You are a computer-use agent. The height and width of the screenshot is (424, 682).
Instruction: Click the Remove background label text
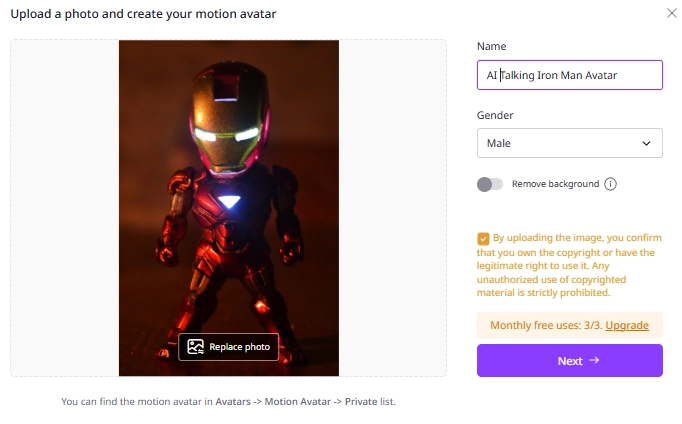point(555,184)
